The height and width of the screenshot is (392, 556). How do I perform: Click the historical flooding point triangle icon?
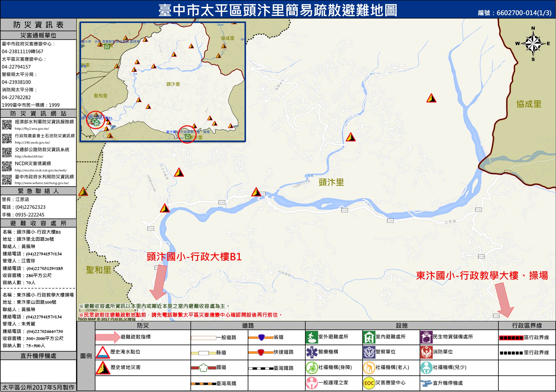pyautogui.click(x=103, y=352)
